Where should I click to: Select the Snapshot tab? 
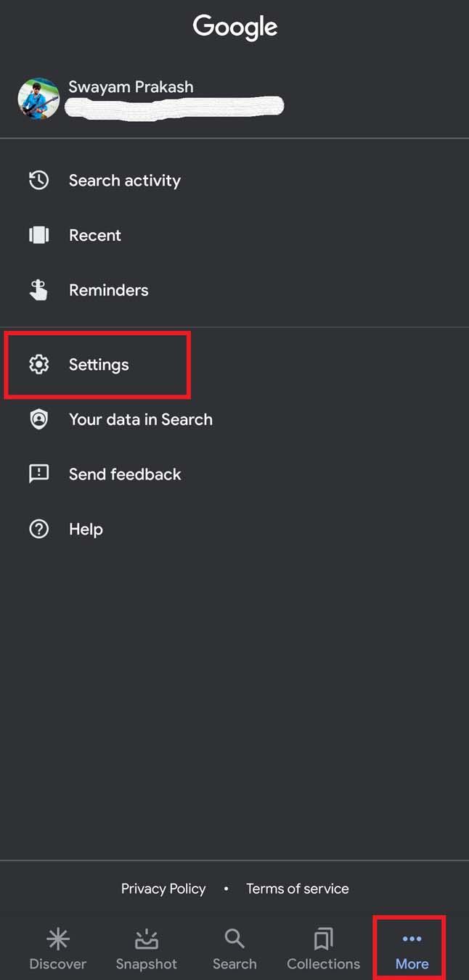pos(146,947)
